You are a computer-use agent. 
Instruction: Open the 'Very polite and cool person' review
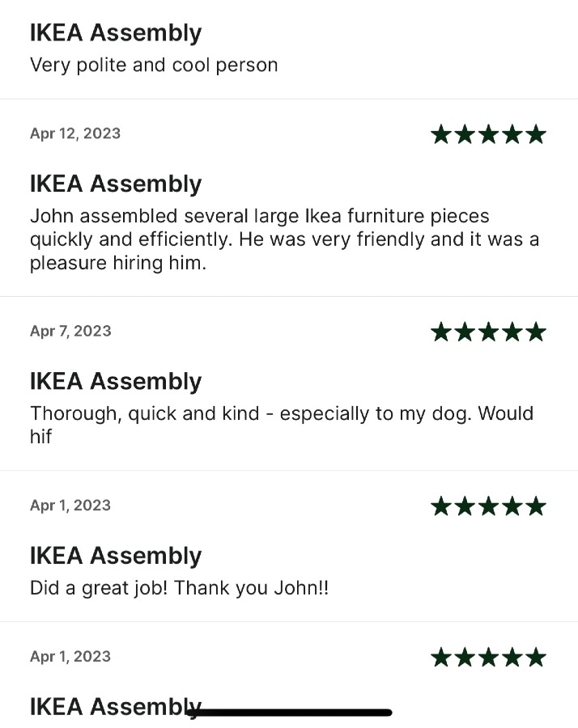pyautogui.click(x=154, y=65)
